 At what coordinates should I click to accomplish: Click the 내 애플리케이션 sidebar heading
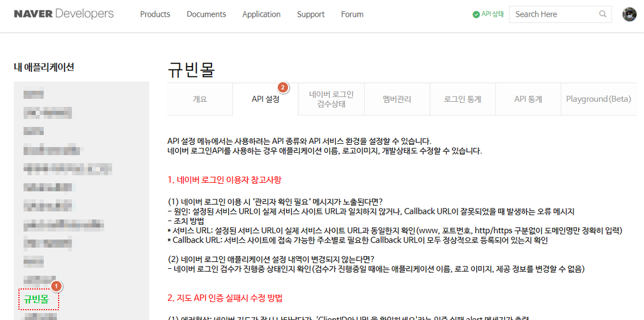pyautogui.click(x=44, y=67)
